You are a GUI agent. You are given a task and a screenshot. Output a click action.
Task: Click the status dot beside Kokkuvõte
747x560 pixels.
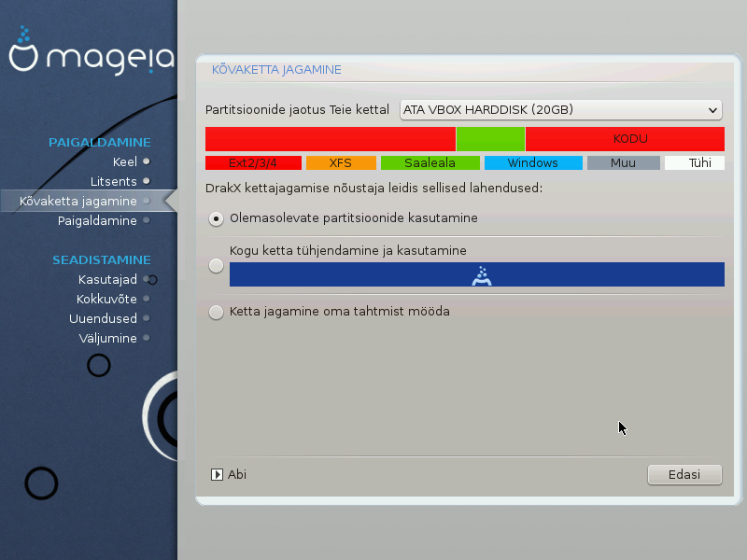(x=147, y=299)
